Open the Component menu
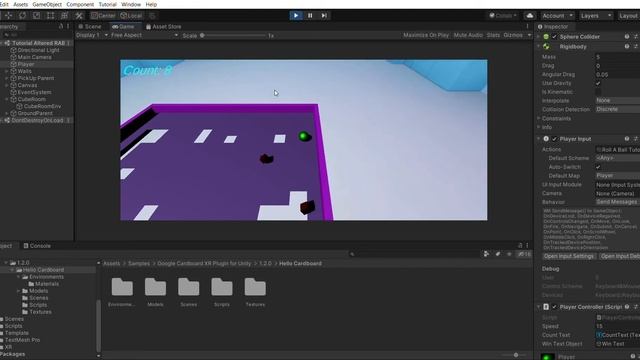 pyautogui.click(x=80, y=4)
